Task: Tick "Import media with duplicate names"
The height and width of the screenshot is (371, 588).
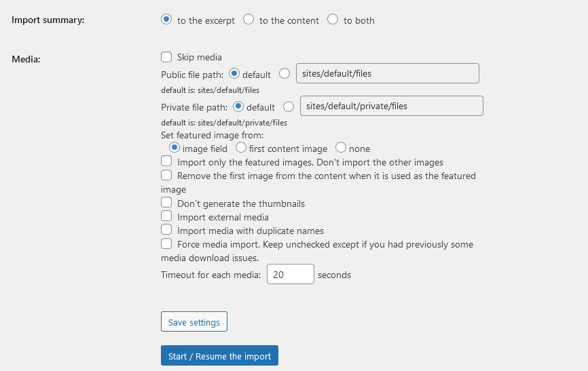Action: [x=166, y=230]
